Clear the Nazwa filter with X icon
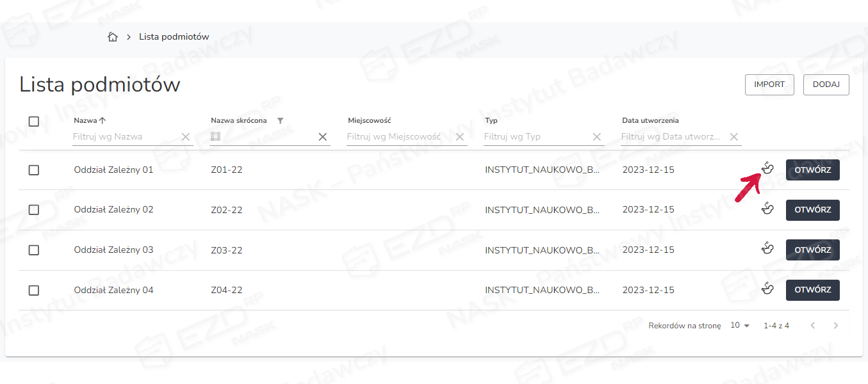 coord(186,137)
